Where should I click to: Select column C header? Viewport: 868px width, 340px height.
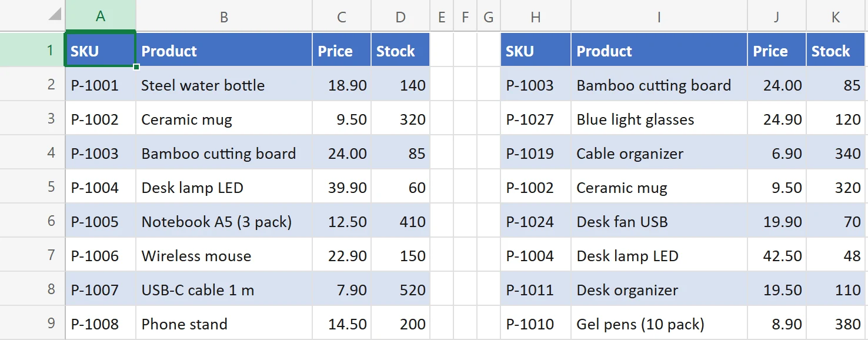pos(342,16)
